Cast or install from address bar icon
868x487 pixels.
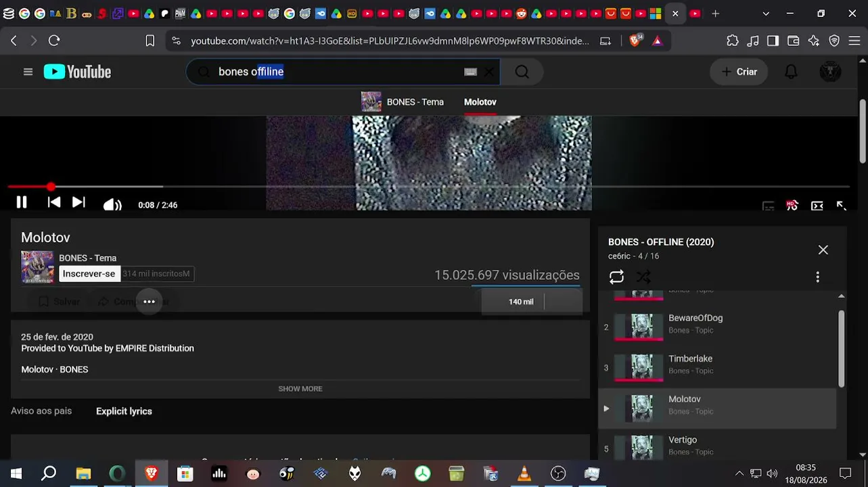pyautogui.click(x=606, y=41)
